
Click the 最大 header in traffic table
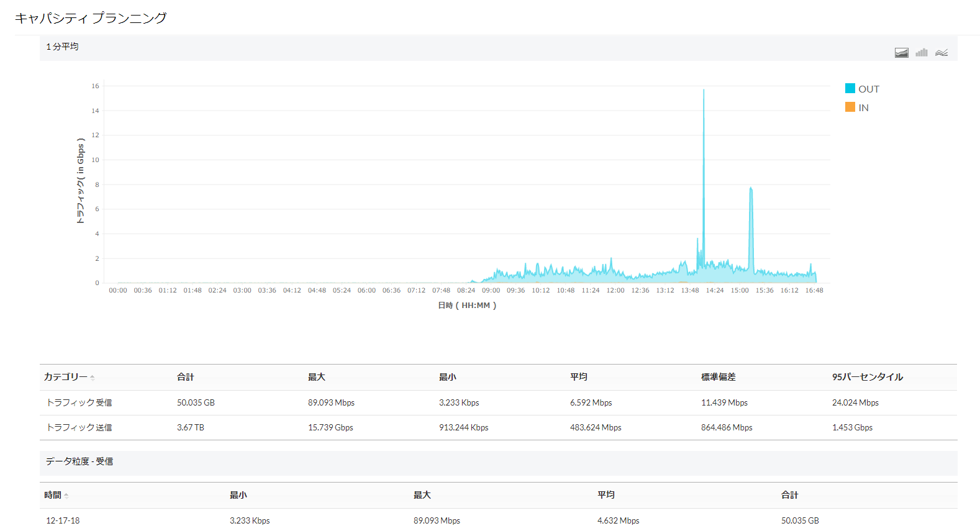(316, 377)
